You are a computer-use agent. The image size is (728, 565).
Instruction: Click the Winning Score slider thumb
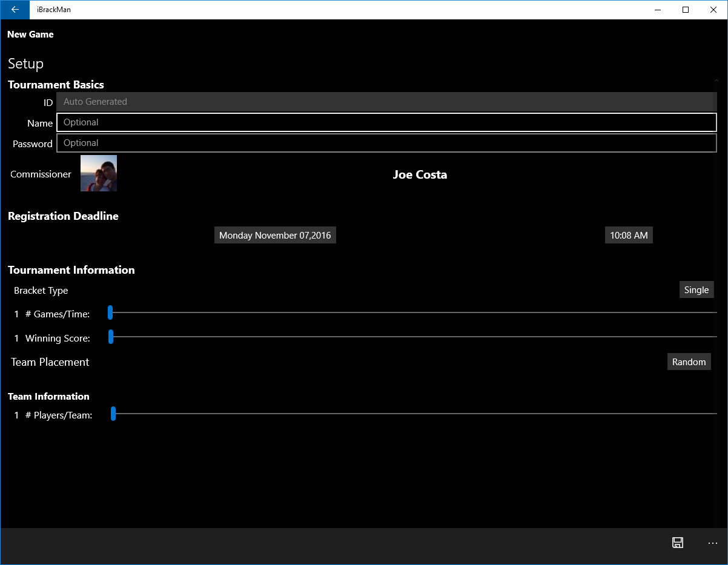pos(111,337)
